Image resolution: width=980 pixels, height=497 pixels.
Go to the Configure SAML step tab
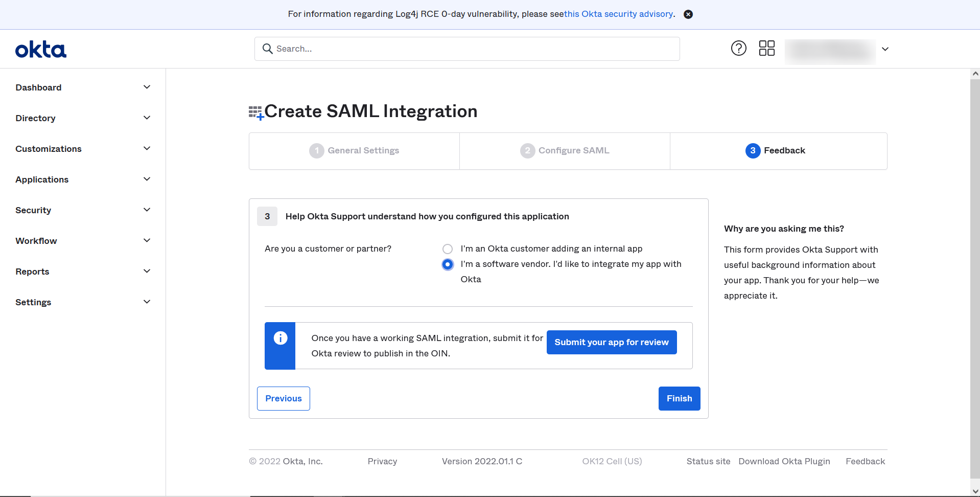tap(565, 151)
